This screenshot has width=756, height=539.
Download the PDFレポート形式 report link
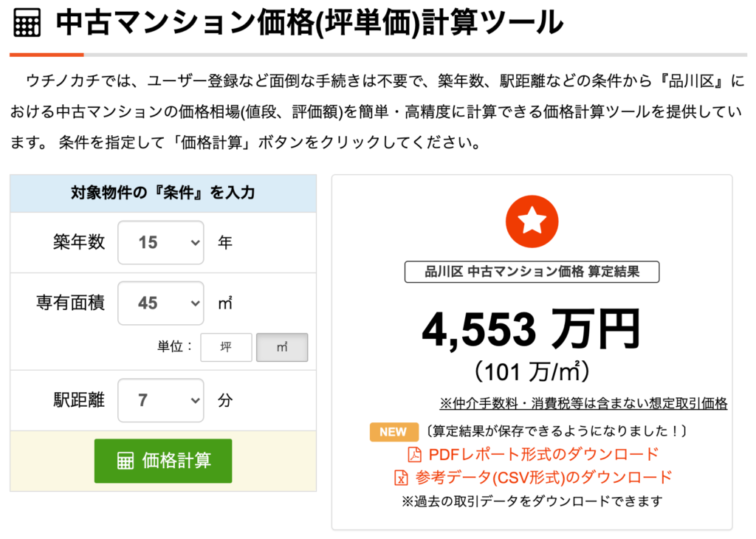coord(543,453)
